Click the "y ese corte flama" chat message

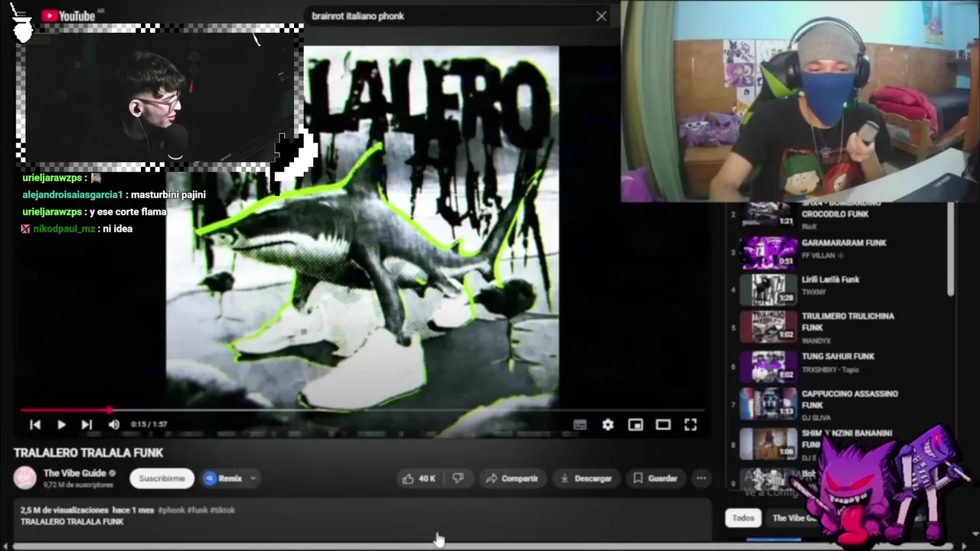click(x=127, y=212)
